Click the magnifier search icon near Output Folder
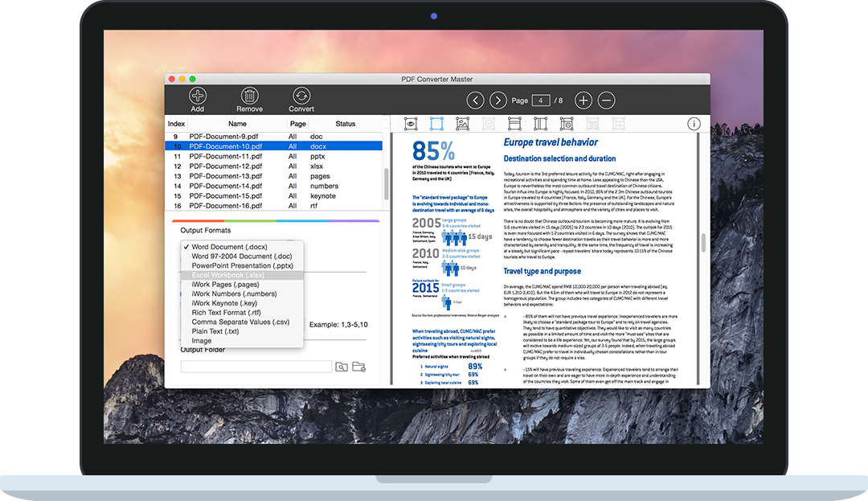This screenshot has width=868, height=501. [340, 366]
